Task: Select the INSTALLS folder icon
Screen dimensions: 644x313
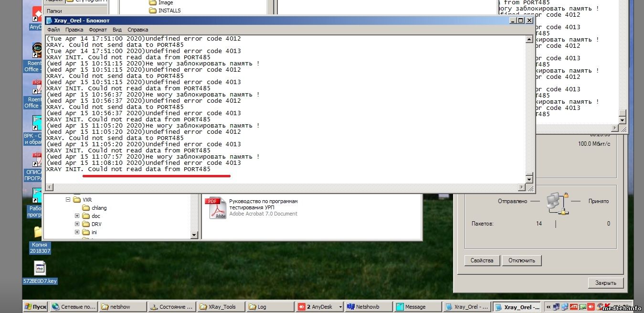Action: (153, 11)
